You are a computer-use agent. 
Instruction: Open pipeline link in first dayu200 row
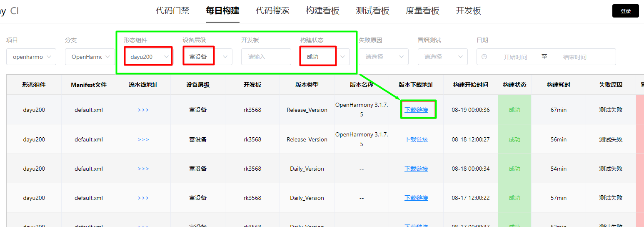point(143,110)
